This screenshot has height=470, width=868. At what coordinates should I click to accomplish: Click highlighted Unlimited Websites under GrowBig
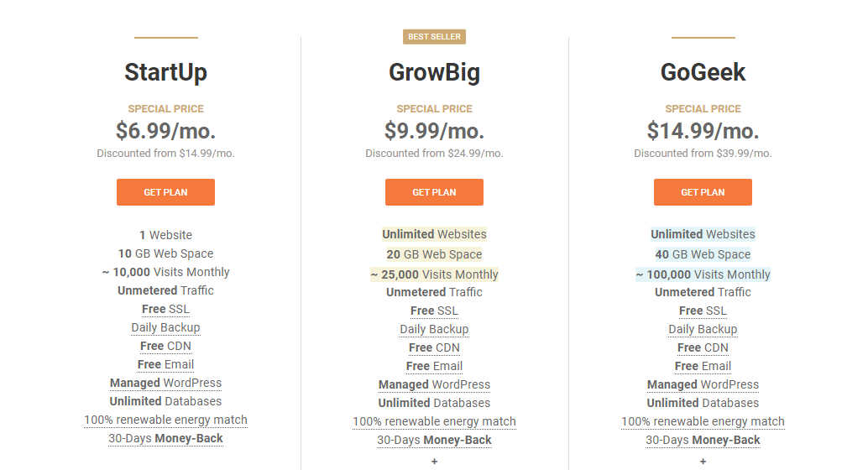click(434, 234)
